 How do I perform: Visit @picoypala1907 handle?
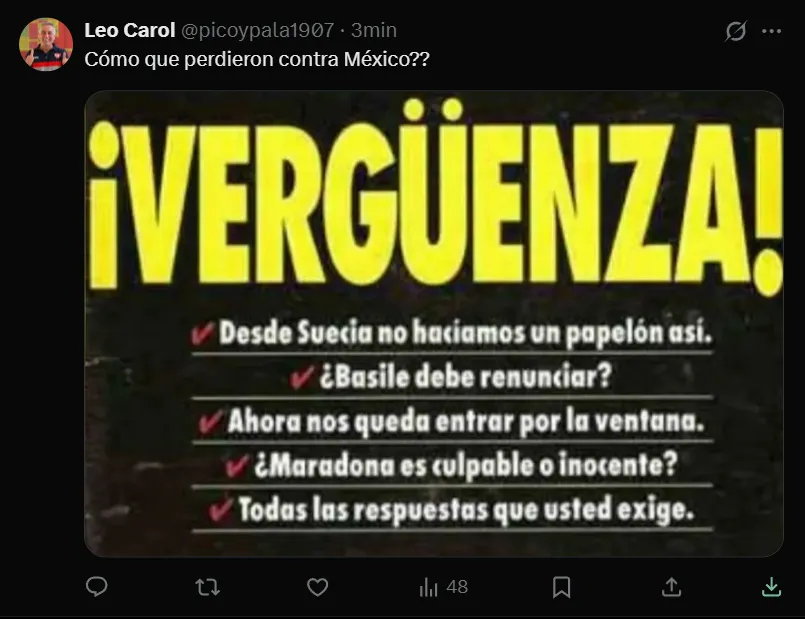coord(257,30)
